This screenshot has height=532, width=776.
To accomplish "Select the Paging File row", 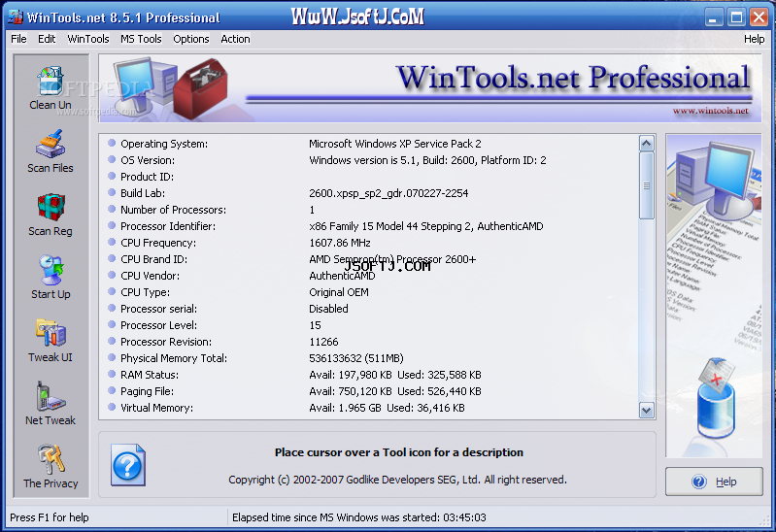I will click(370, 391).
